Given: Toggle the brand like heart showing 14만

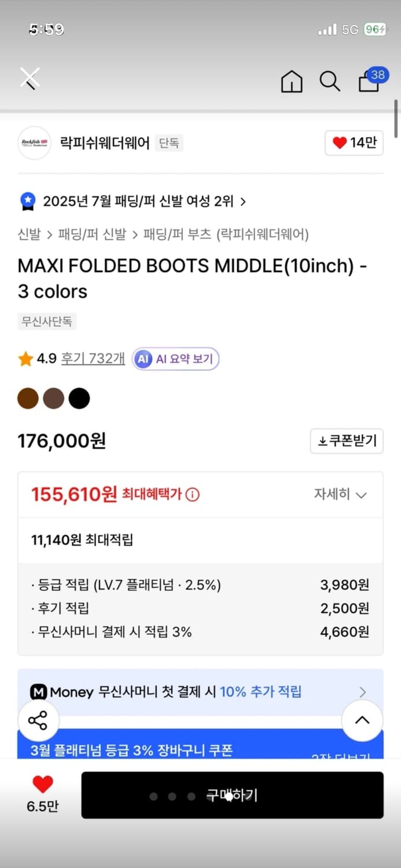Looking at the screenshot, I should 354,142.
